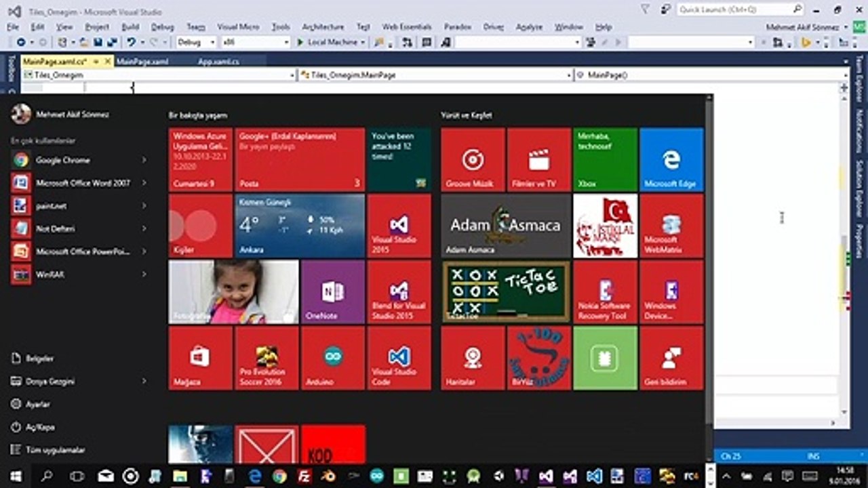The width and height of the screenshot is (868, 488).
Task: Open taskbar search magnifier
Action: [x=47, y=476]
